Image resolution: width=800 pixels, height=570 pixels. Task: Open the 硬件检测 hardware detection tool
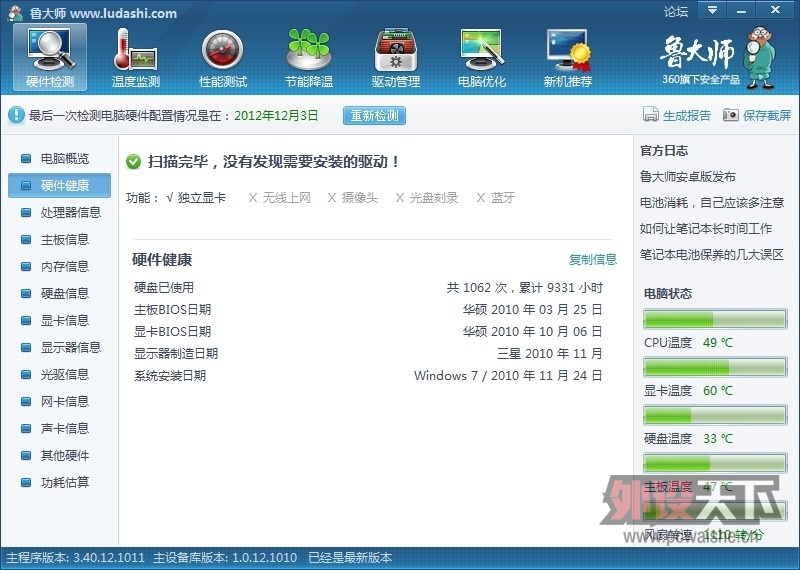click(50, 58)
